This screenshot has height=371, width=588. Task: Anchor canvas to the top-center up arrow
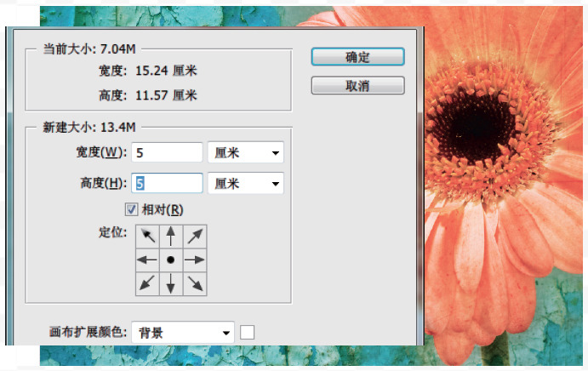click(x=171, y=237)
